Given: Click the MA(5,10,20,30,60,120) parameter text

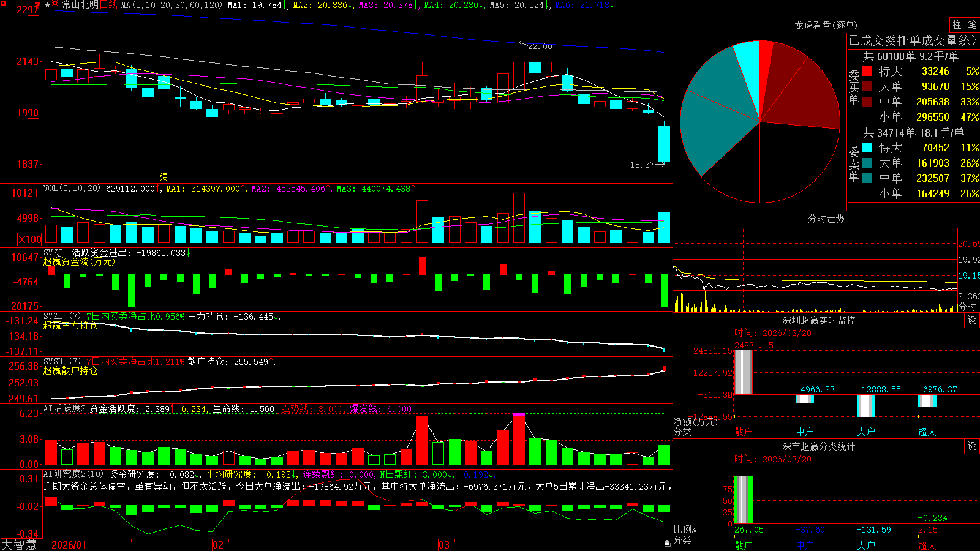Looking at the screenshot, I should tap(171, 5).
